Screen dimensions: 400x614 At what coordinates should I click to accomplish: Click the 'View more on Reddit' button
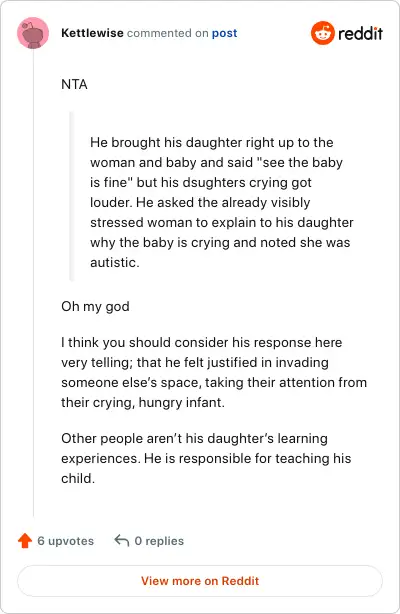[x=200, y=581]
